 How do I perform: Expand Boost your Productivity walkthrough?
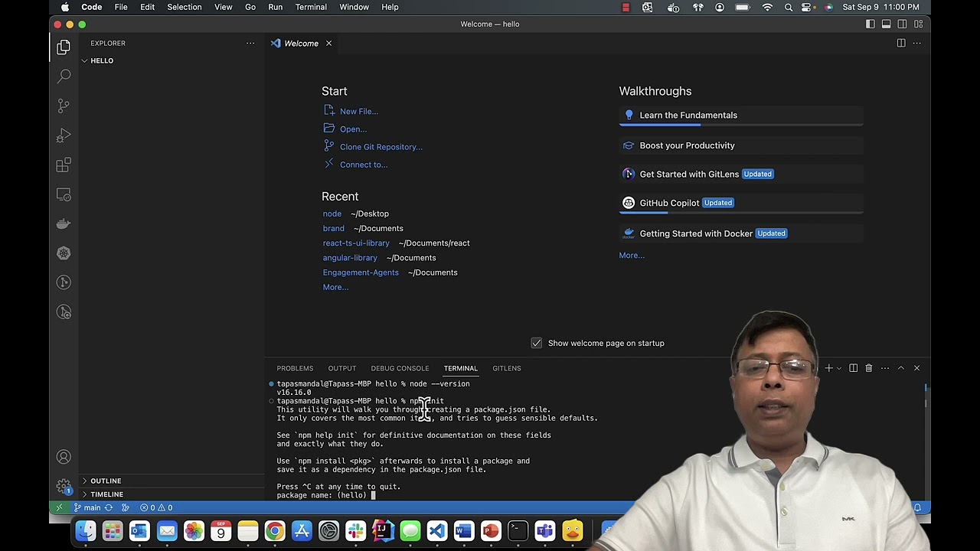(x=741, y=145)
